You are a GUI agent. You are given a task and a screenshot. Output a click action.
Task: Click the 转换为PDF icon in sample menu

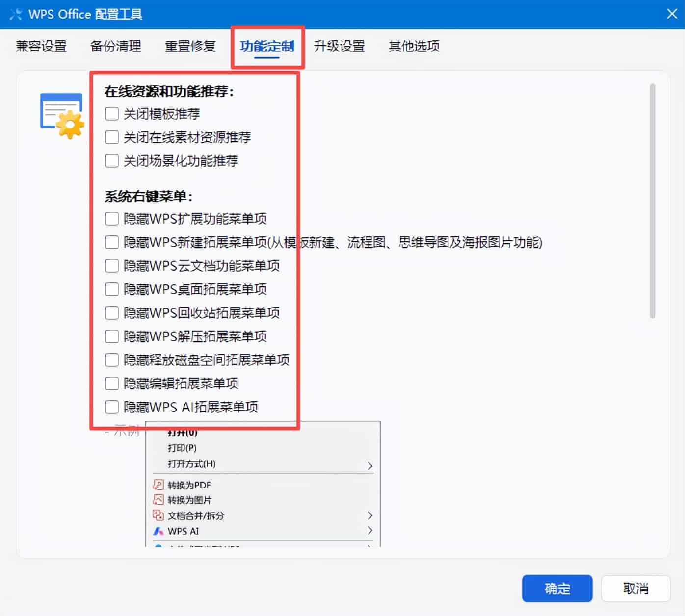click(158, 485)
